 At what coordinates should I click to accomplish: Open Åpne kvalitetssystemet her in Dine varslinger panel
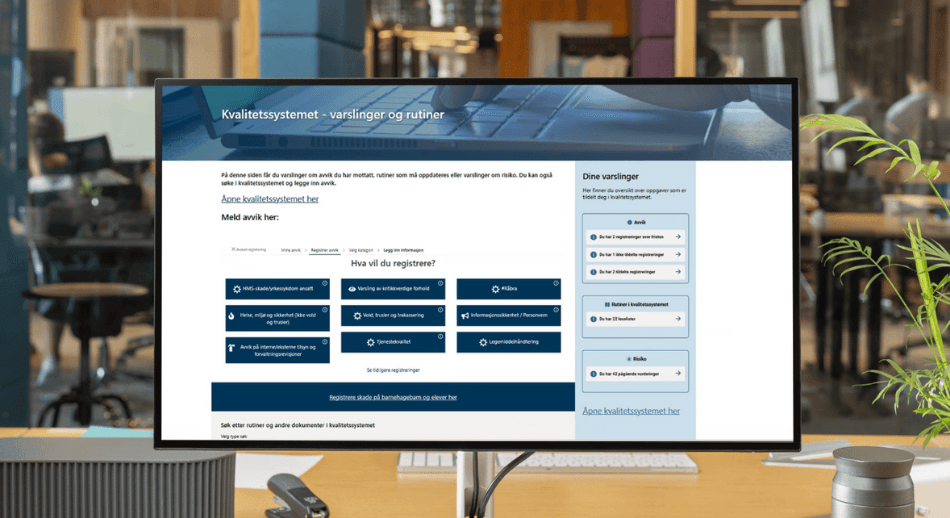631,411
